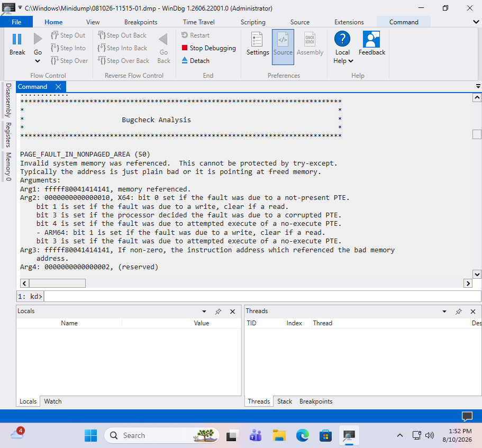Click the Restart debugging button
Image resolution: width=482 pixels, height=448 pixels.
pyautogui.click(x=196, y=35)
